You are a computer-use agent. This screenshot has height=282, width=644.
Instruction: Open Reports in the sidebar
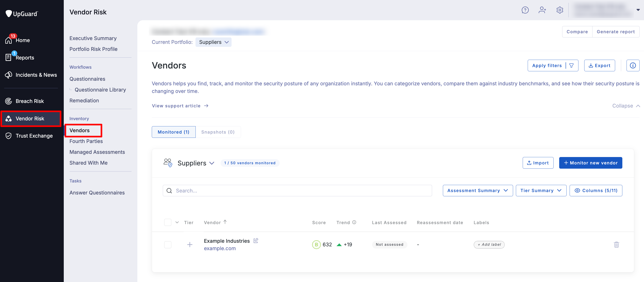(19, 57)
